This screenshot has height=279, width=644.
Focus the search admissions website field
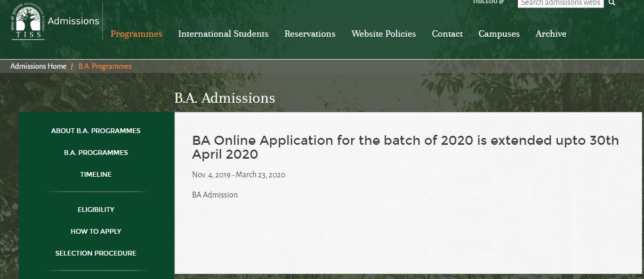coord(560,3)
